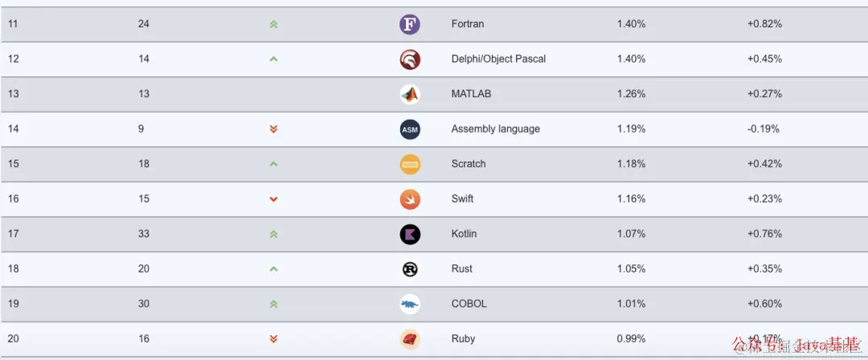This screenshot has width=868, height=360.
Task: Click the single red down arrow for Swift
Action: pos(273,198)
